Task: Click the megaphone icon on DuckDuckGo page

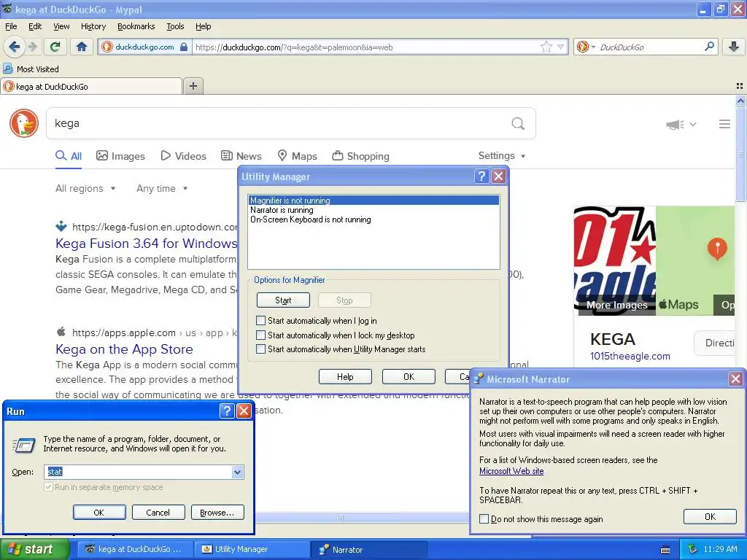Action: pos(675,125)
